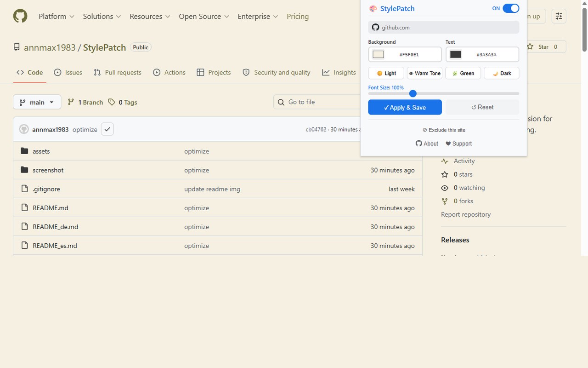Click Apply & Save button
The width and height of the screenshot is (588, 368).
coord(405,107)
